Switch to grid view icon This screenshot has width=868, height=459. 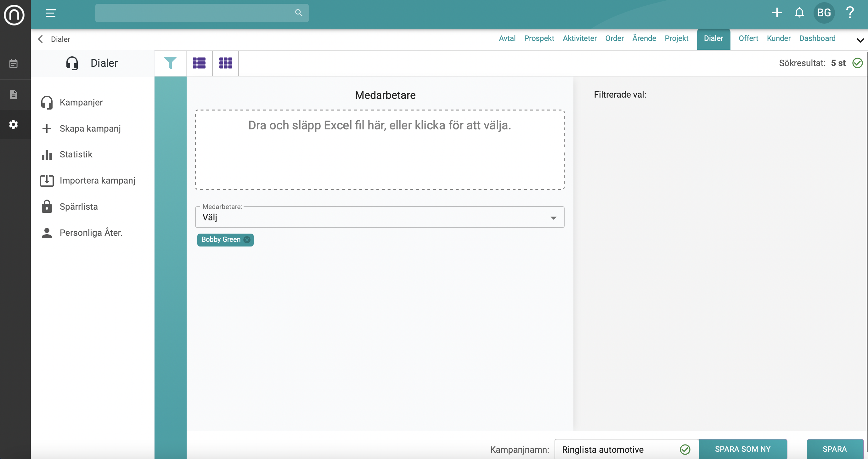(225, 63)
